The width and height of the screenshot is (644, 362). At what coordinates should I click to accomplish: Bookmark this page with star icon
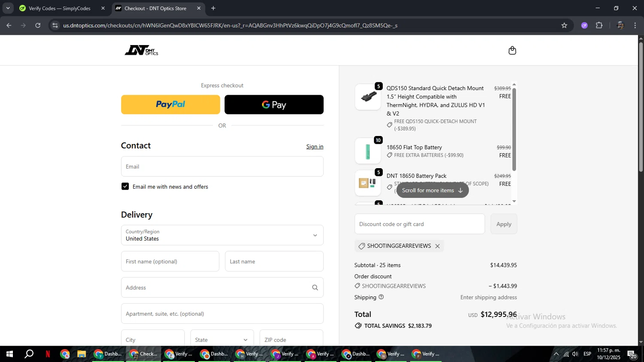coord(564,25)
